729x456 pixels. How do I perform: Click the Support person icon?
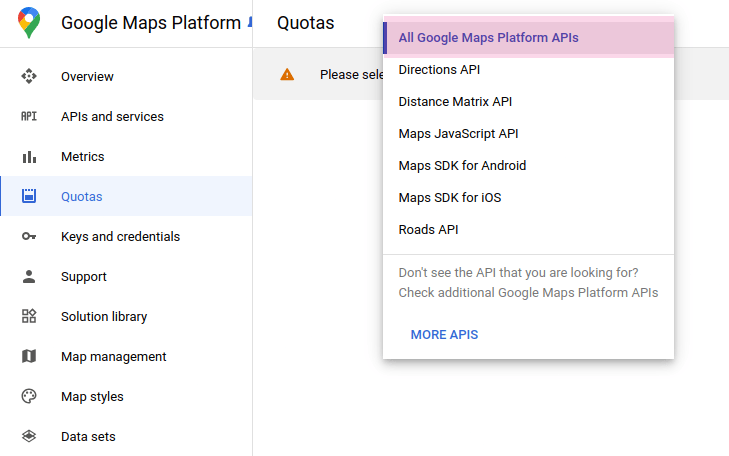click(29, 276)
